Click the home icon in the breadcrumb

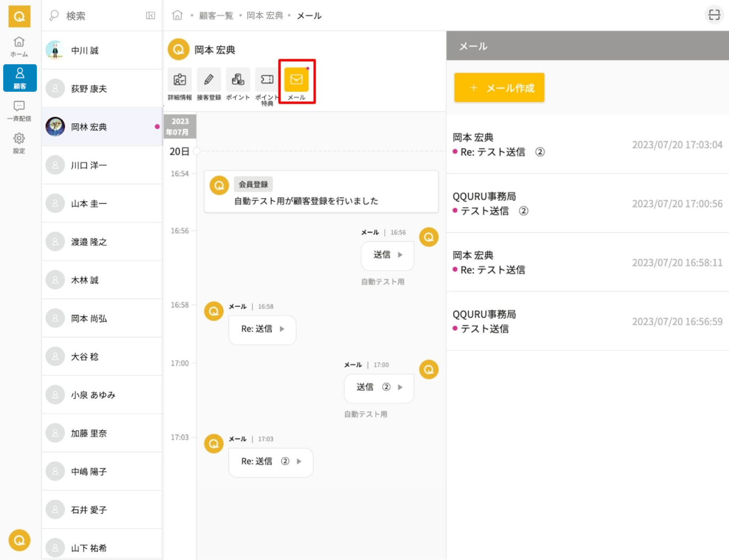(x=177, y=15)
